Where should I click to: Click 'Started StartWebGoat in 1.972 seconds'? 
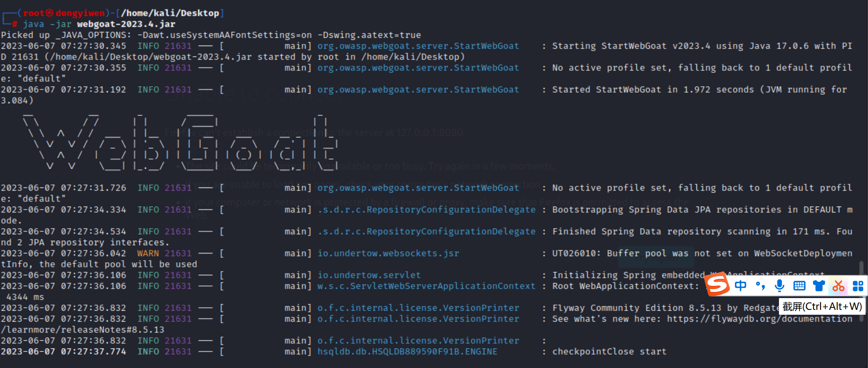coord(653,89)
